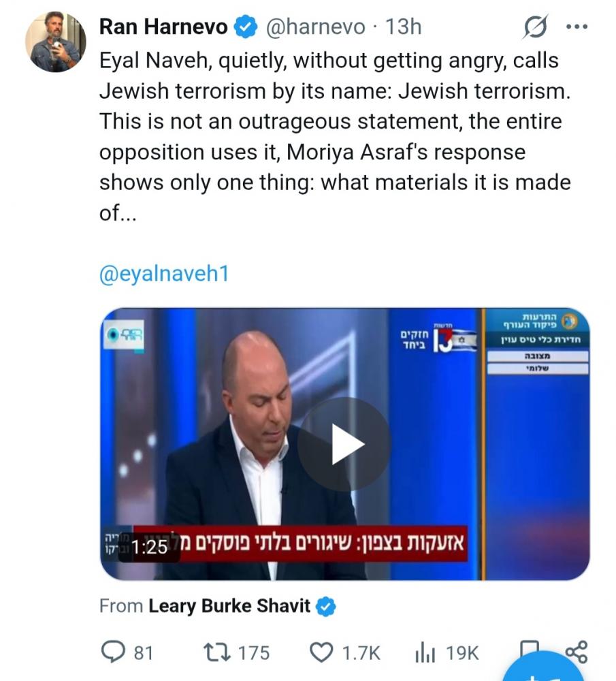Viewport: 616px width, 681px height.
Task: Open the three-dot more options menu
Action: point(576,27)
